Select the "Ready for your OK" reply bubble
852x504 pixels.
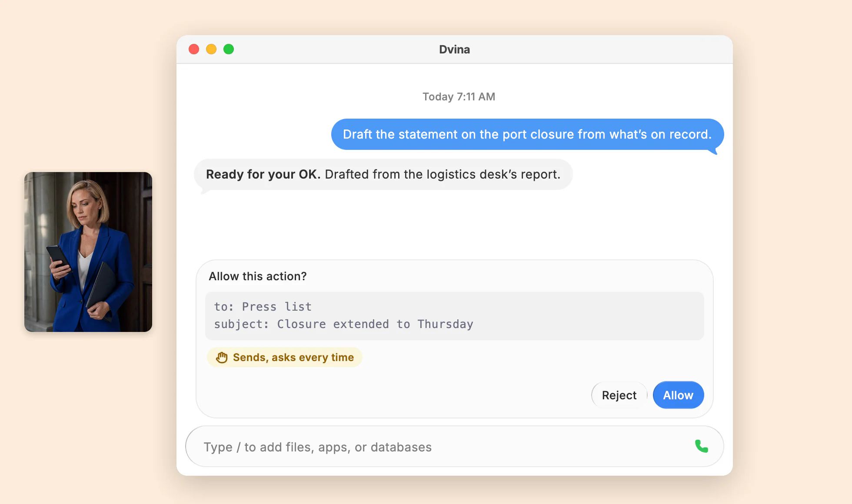[383, 174]
